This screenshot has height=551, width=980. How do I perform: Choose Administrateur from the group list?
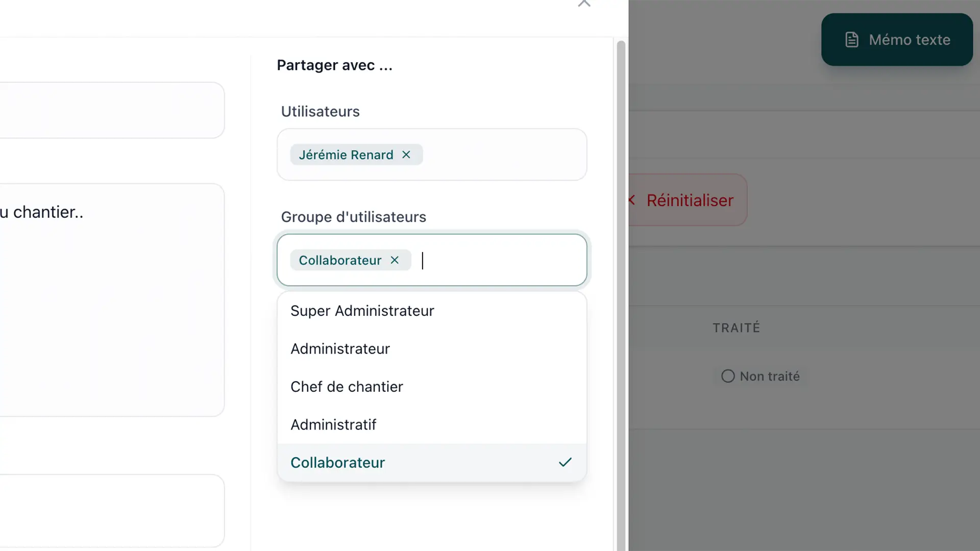click(432, 349)
